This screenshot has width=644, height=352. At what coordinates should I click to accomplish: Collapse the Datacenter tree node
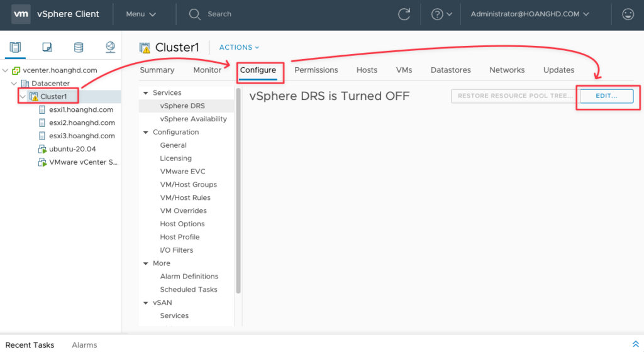14,84
